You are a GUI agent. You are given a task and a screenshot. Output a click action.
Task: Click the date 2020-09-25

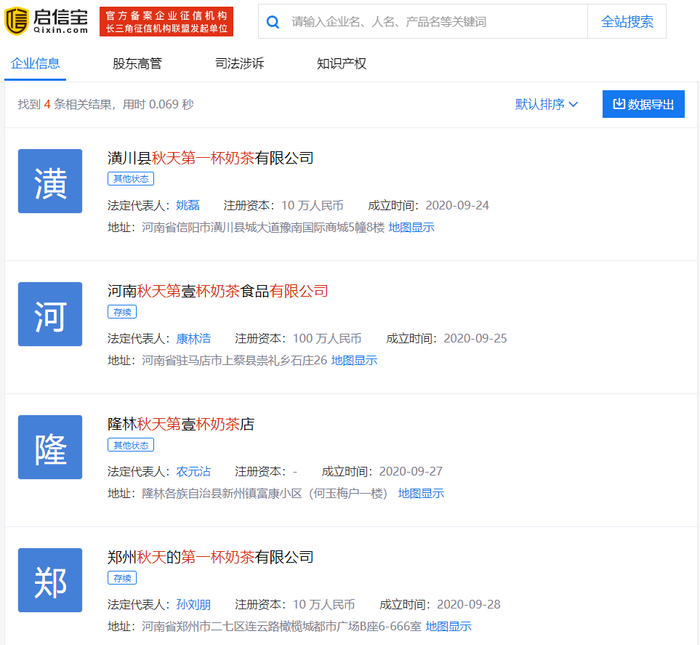click(475, 338)
